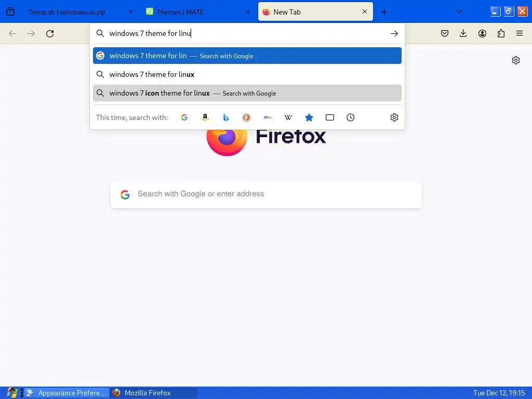Select the New Tab tab
This screenshot has height=399, width=532.
click(x=315, y=12)
